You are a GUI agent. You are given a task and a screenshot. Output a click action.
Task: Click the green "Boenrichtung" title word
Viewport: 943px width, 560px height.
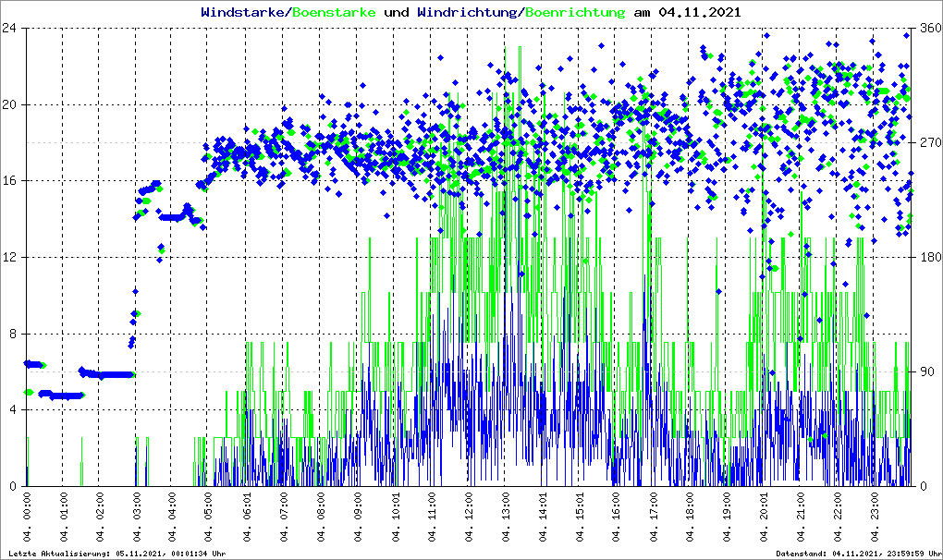coord(576,13)
